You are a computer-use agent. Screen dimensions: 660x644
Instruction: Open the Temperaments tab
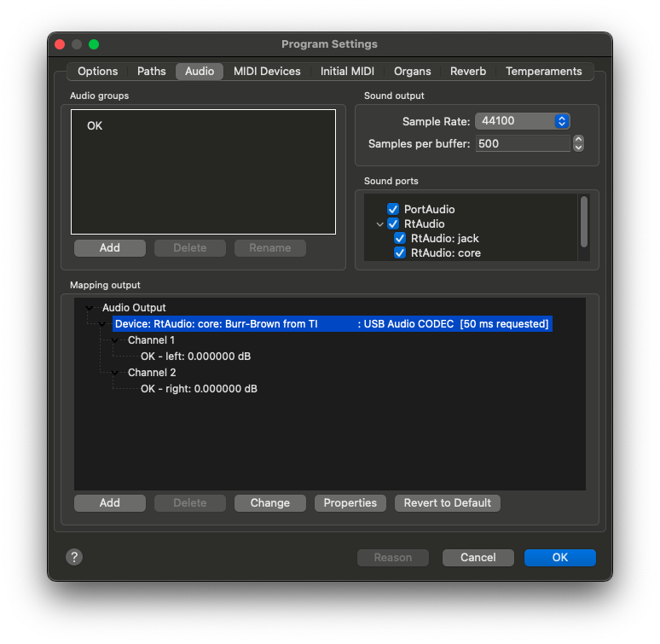[x=543, y=71]
